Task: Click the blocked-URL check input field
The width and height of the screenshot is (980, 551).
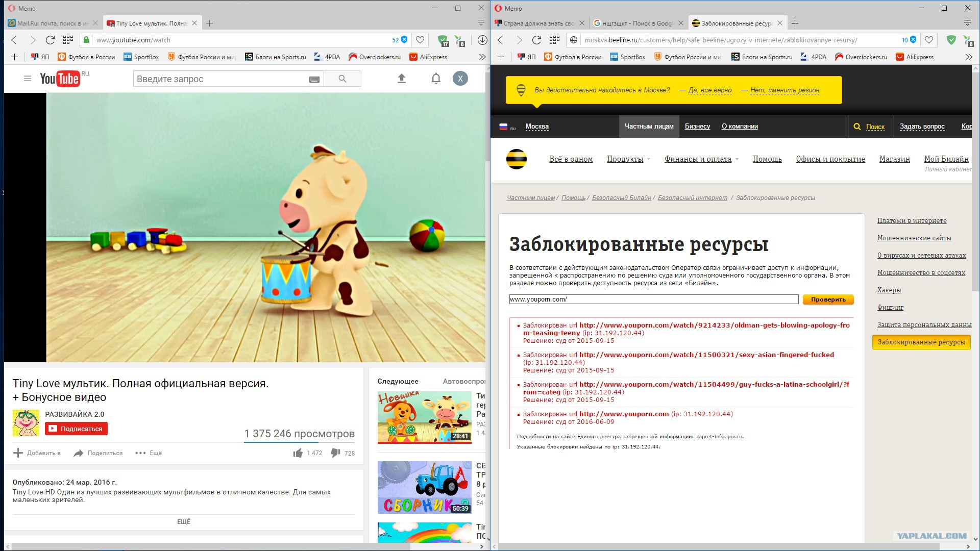Action: [654, 299]
